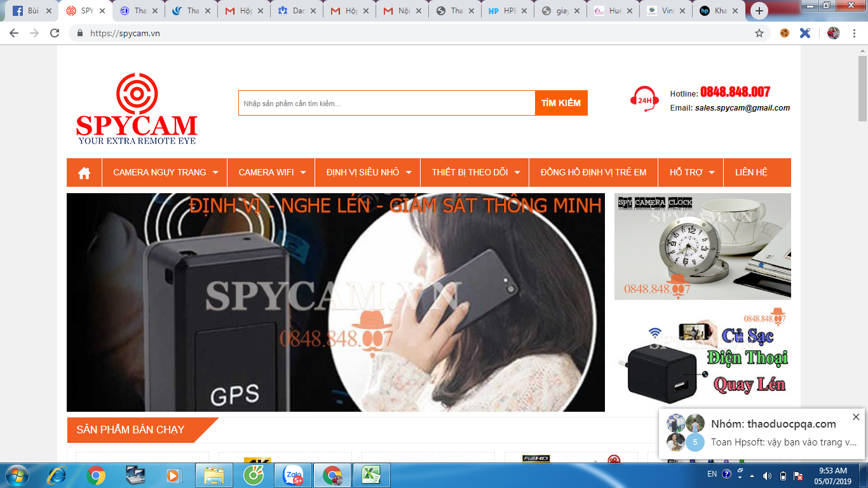Click the TÌM KIẾM search button

562,102
